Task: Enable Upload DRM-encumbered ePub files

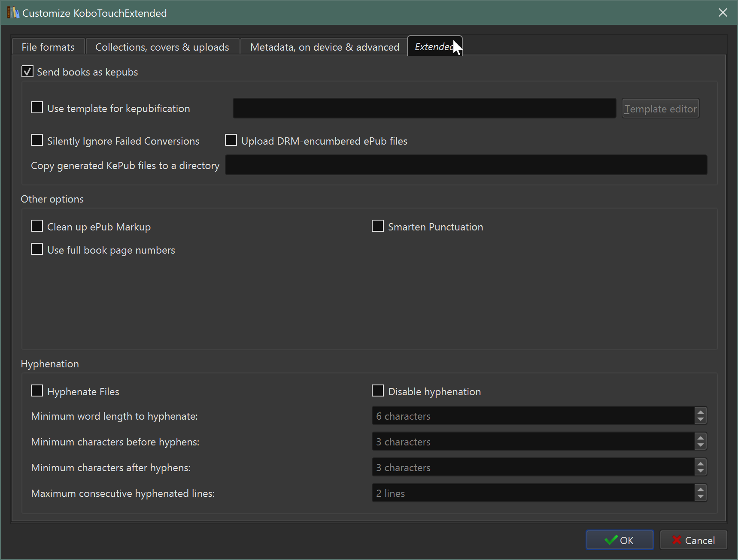Action: 231,140
